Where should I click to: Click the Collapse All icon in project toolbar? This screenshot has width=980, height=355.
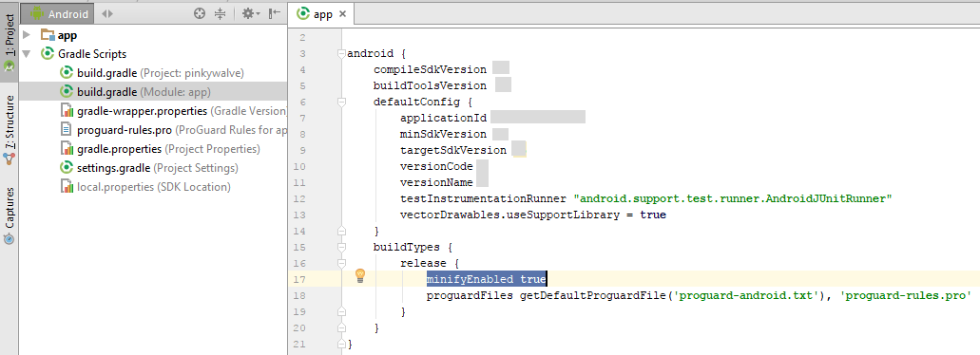(x=220, y=13)
